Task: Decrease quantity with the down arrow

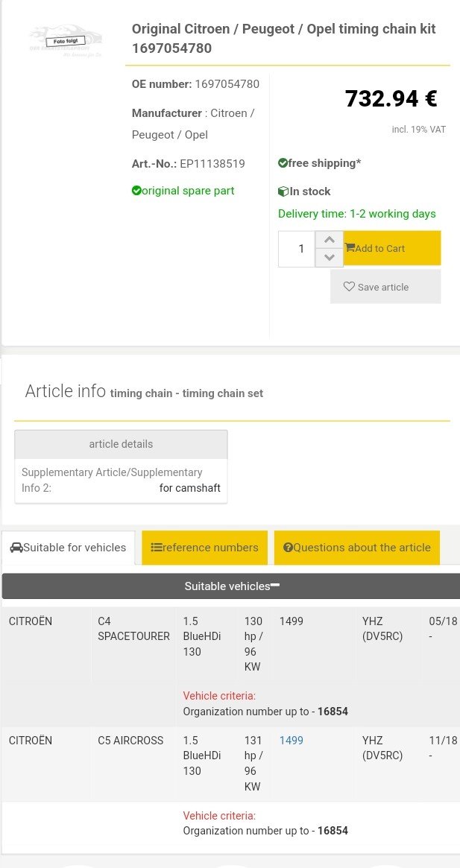Action: click(x=330, y=258)
